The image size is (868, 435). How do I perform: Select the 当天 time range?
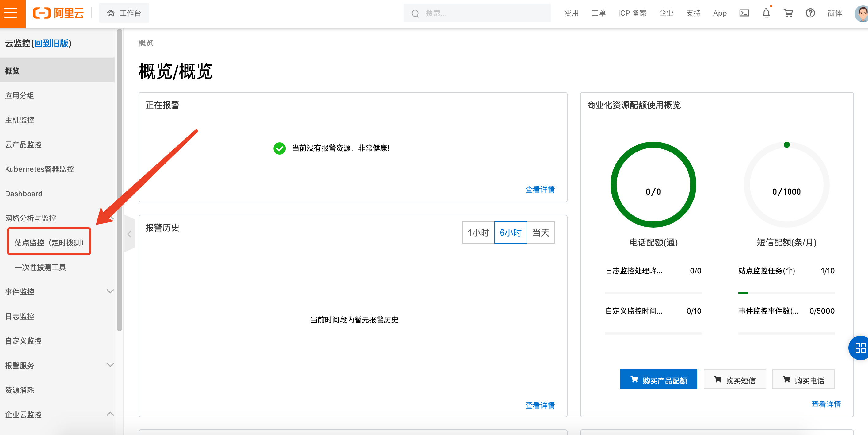pos(540,233)
